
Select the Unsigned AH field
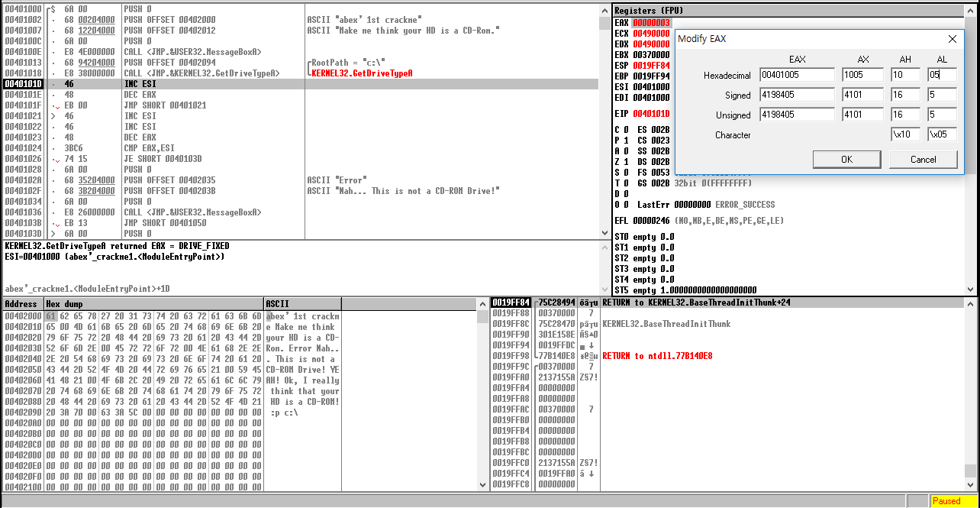click(905, 115)
